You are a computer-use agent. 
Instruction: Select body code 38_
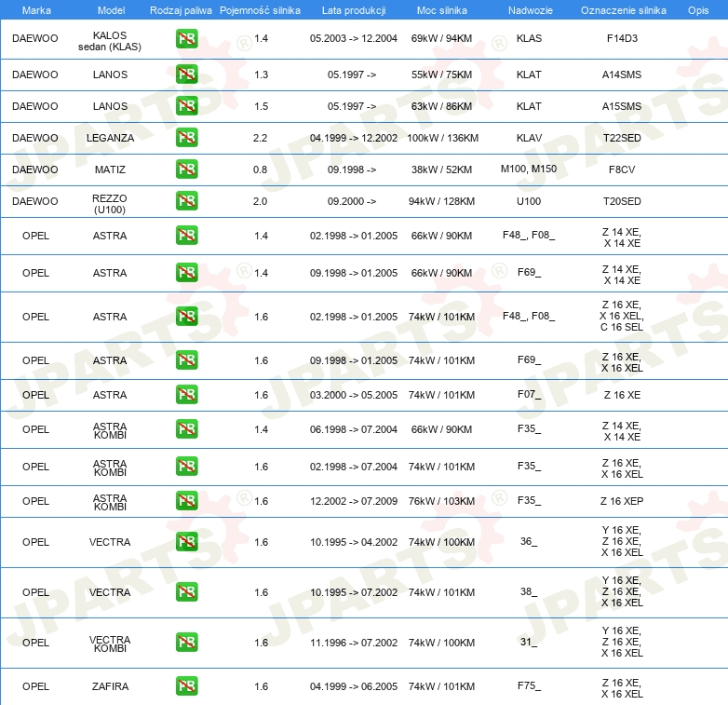[x=529, y=591]
